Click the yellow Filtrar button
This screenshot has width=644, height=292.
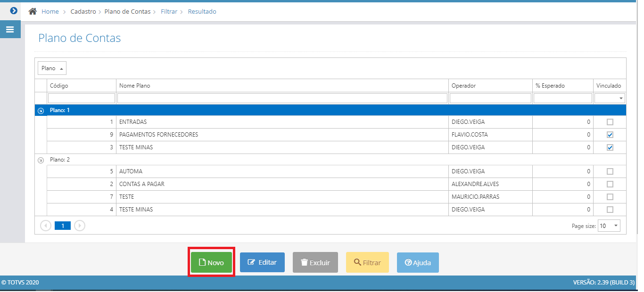[x=367, y=262]
